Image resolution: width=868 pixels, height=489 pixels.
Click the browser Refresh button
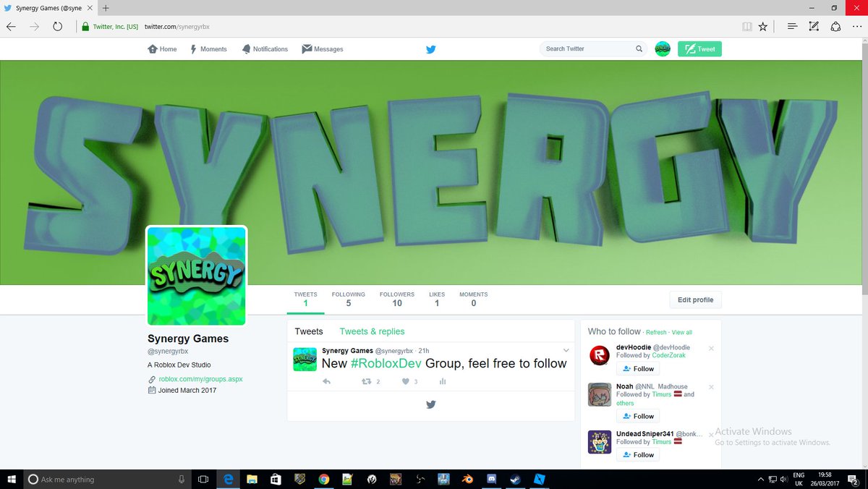coord(57,26)
